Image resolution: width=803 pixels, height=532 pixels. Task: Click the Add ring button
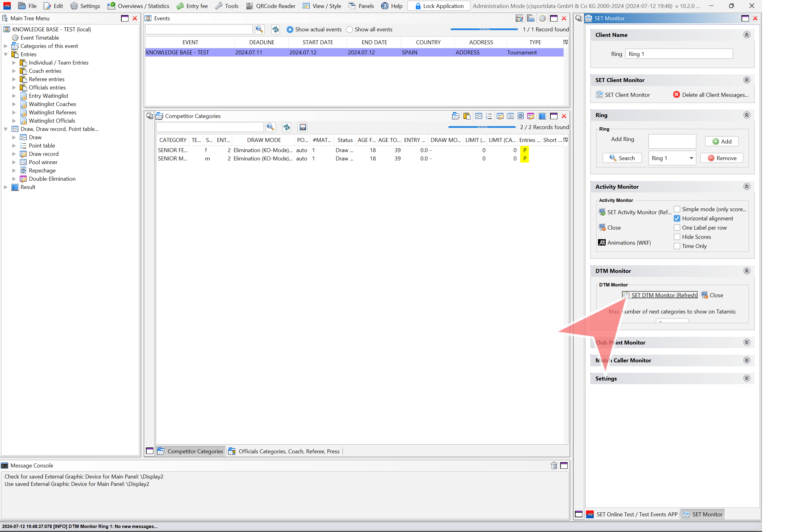click(721, 141)
